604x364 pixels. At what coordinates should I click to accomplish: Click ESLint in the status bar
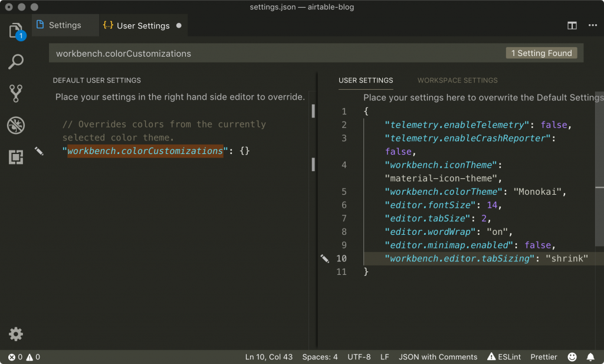click(x=504, y=356)
